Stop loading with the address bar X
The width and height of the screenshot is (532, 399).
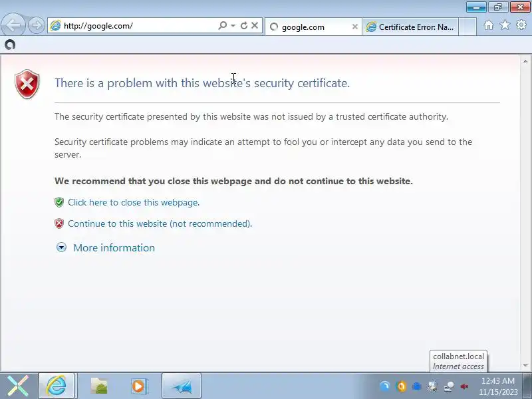[255, 25]
